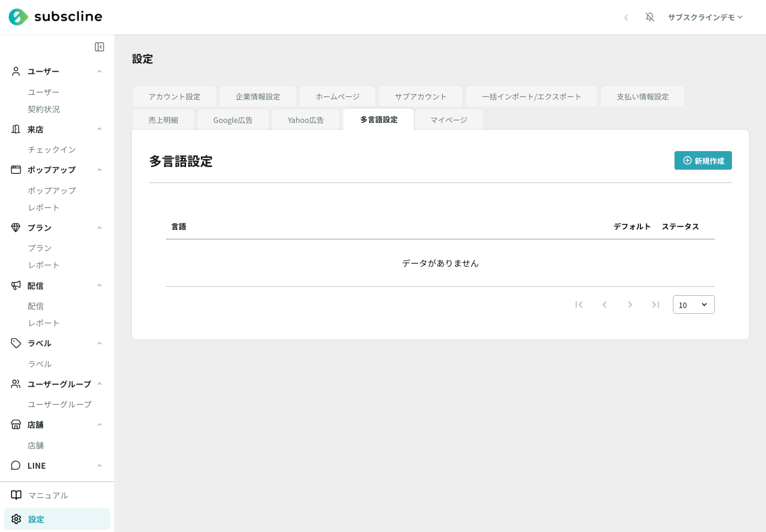This screenshot has width=766, height=532.
Task: Click the ラベル tag icon
Action: click(16, 343)
